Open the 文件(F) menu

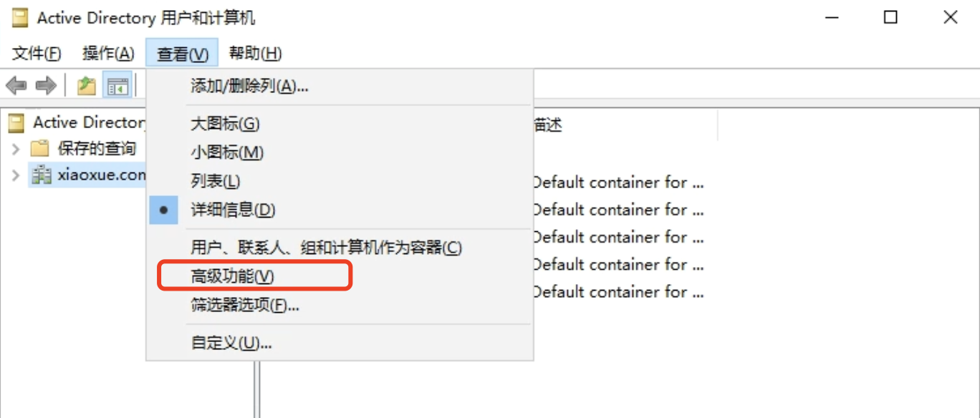pos(37,53)
